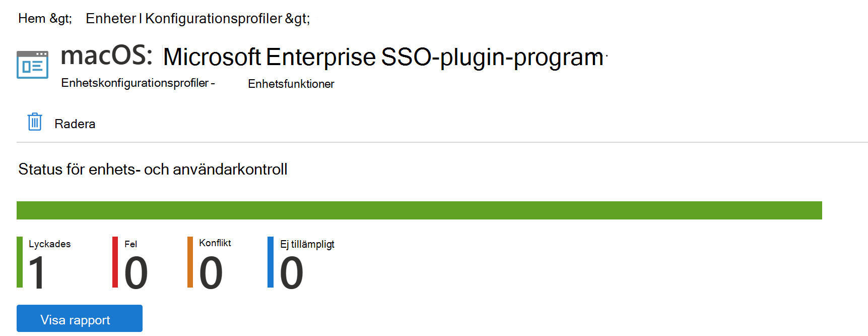Click the Status för enhets- och användarkontroll heading
Screen dimensions: 868x336
click(x=152, y=170)
